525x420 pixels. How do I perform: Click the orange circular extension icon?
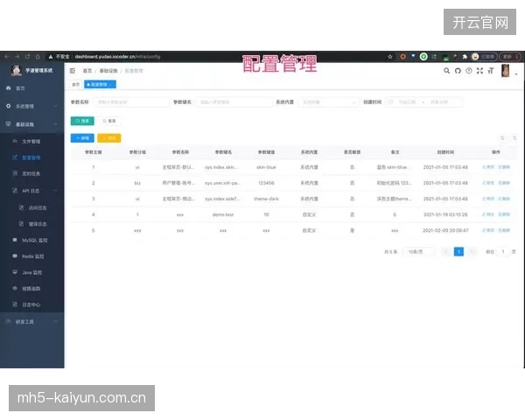click(403, 57)
